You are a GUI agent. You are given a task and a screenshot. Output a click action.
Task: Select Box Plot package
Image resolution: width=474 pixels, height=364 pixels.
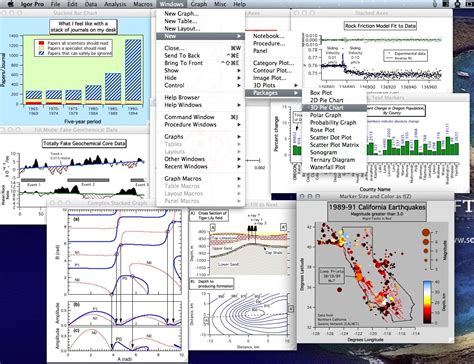point(334,93)
